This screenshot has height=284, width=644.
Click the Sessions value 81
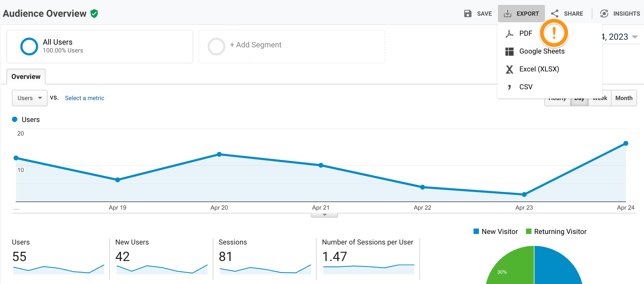click(x=225, y=256)
